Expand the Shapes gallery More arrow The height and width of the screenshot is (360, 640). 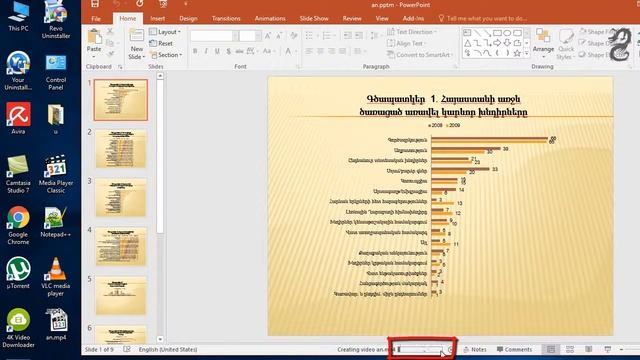pyautogui.click(x=527, y=53)
